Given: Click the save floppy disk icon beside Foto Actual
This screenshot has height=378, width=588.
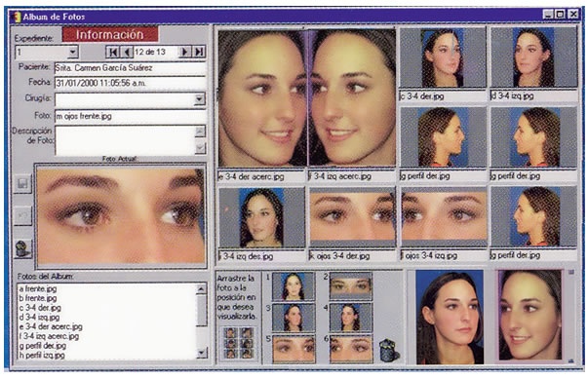Looking at the screenshot, I should click(22, 183).
